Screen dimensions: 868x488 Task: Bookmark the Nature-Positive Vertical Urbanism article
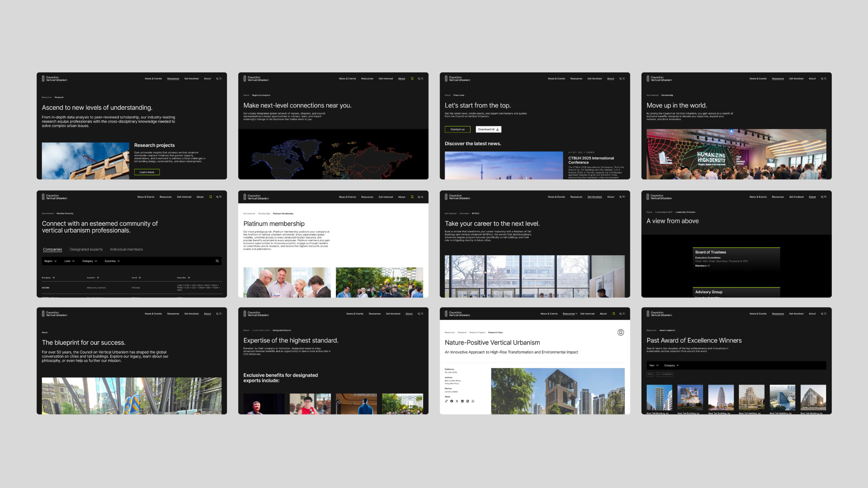click(620, 332)
